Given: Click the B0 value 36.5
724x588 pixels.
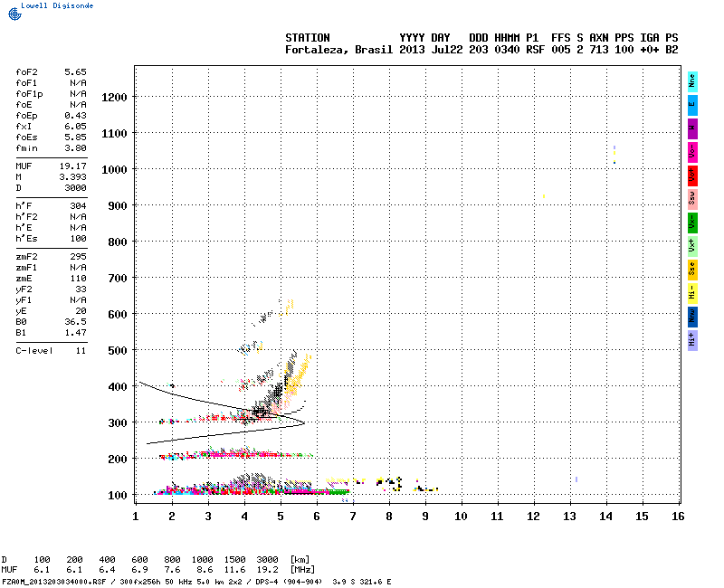Looking at the screenshot, I should [75, 322].
